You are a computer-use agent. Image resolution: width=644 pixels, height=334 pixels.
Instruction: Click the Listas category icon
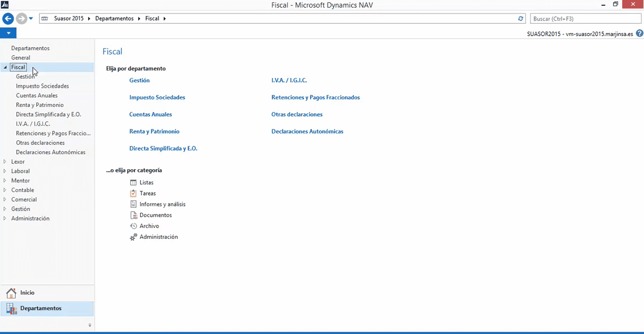[133, 183]
